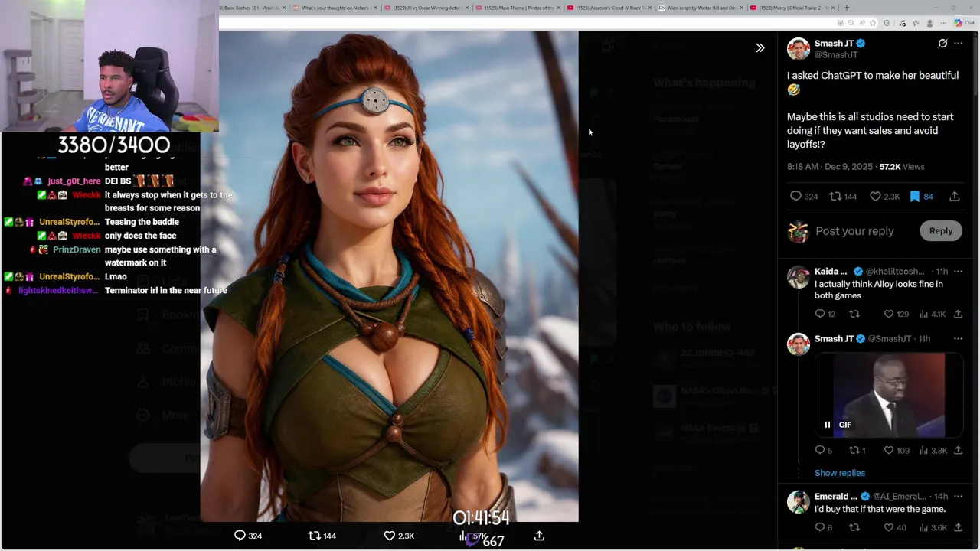Open more options on Kaida's reply
This screenshot has width=980, height=551.
click(x=958, y=271)
